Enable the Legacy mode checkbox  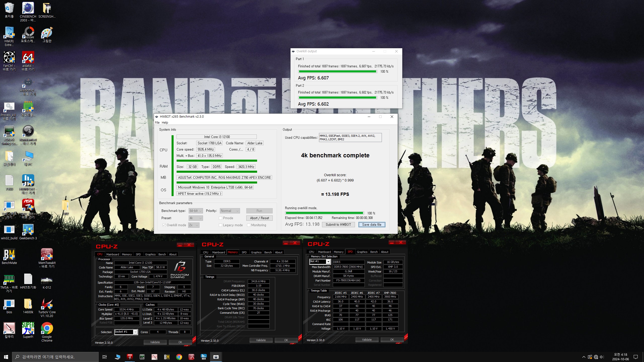coord(220,225)
